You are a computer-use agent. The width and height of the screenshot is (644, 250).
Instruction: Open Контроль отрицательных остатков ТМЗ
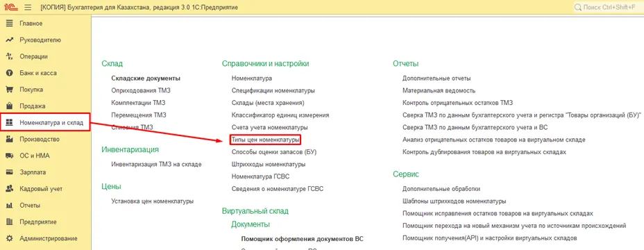(457, 103)
